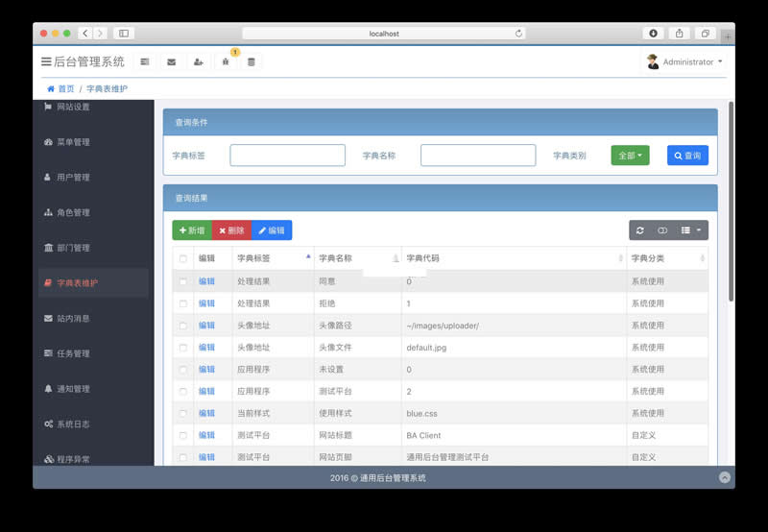The image size is (768, 532).
Task: Check the select-all checkbox in table header
Action: tap(183, 258)
